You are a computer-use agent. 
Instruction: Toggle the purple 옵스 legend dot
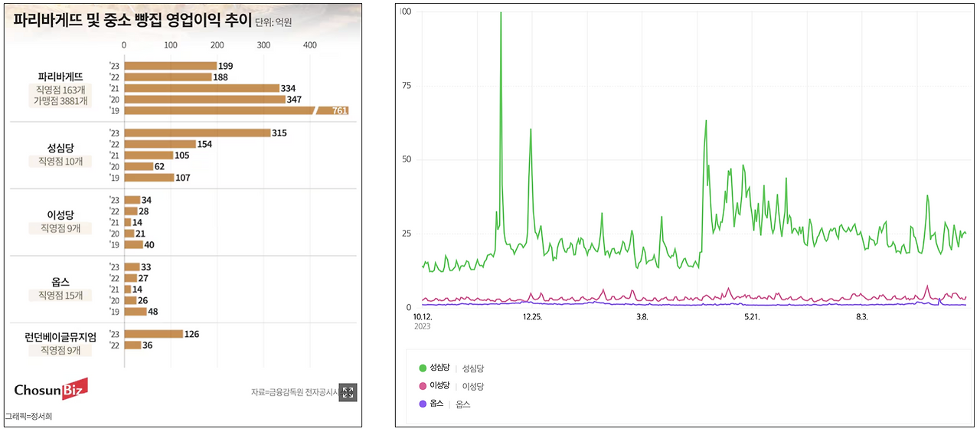click(423, 404)
